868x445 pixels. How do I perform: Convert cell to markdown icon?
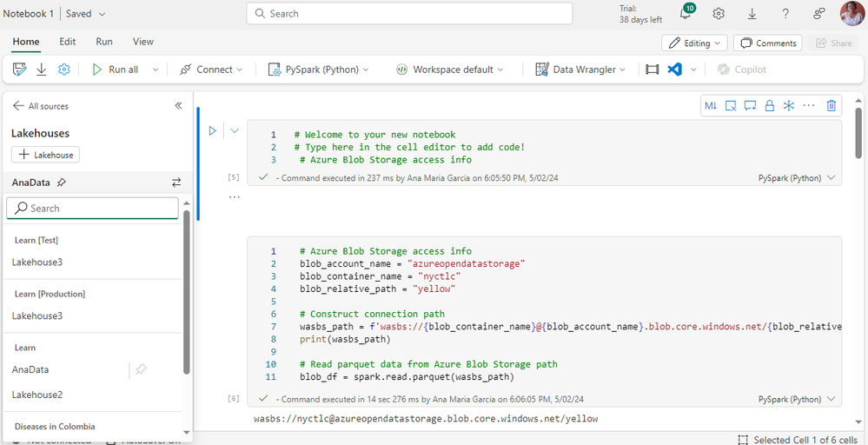(x=711, y=106)
